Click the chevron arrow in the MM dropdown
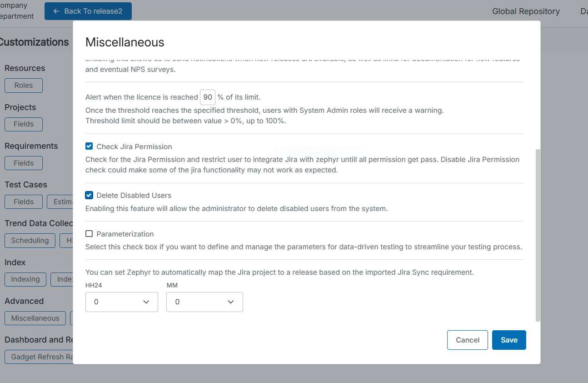The height and width of the screenshot is (383, 588). point(231,302)
